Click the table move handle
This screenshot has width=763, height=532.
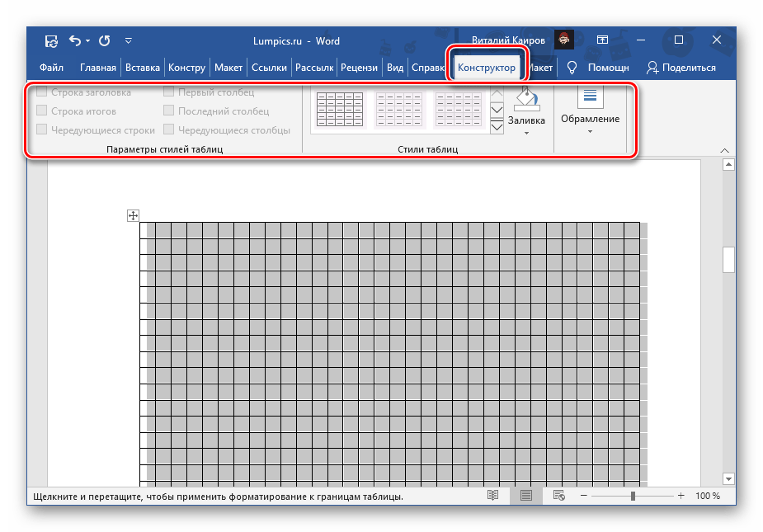[133, 215]
